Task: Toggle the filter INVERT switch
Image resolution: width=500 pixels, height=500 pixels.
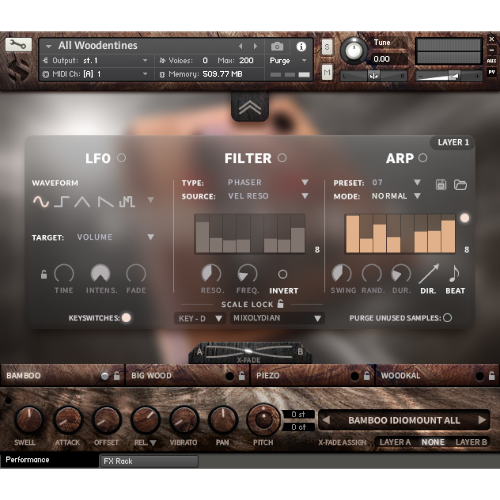Action: click(282, 274)
